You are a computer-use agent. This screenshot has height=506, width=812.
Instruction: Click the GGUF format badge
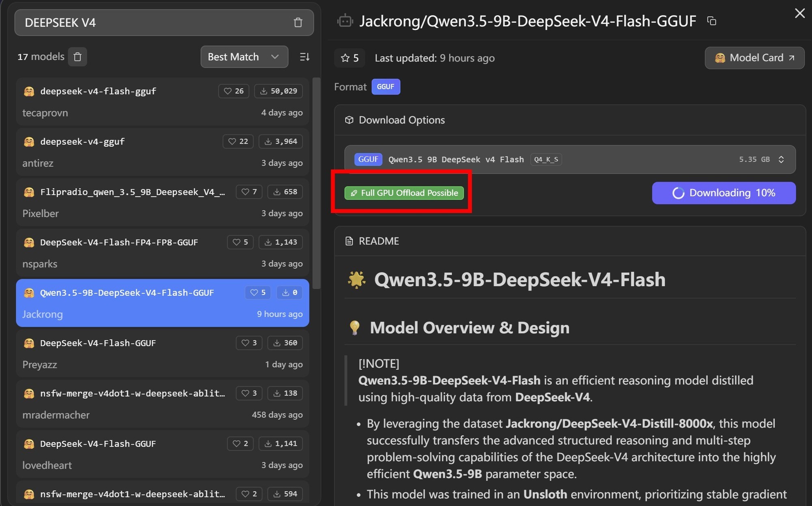click(385, 87)
